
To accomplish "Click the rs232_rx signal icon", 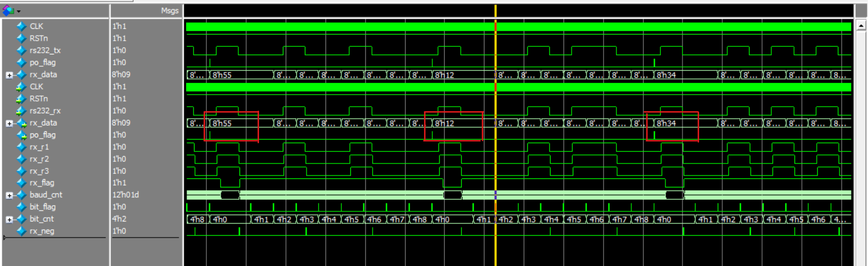I will pos(22,111).
